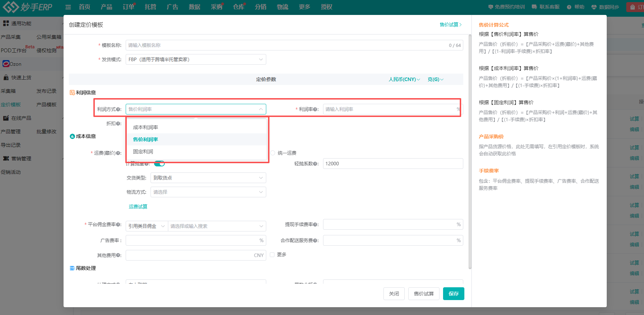This screenshot has height=315, width=644.
Task: Expand the 交货类型 到取货点 dropdown
Action: coord(208,178)
